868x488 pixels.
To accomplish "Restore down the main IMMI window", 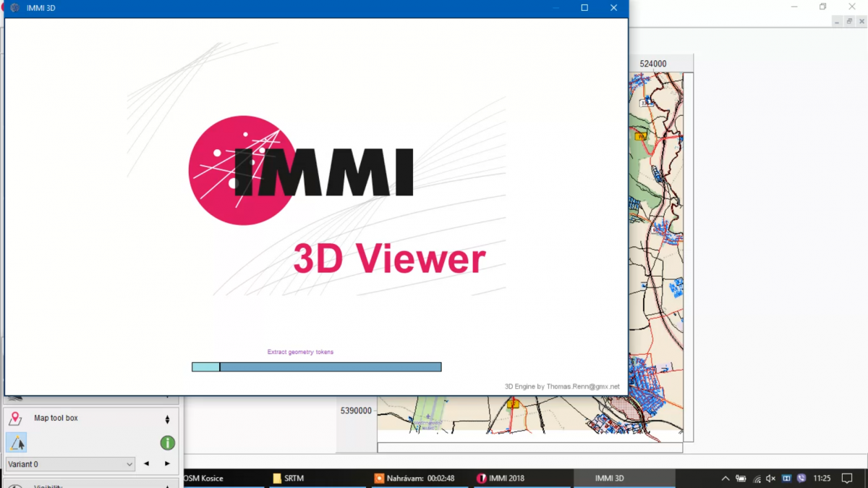I will (822, 7).
